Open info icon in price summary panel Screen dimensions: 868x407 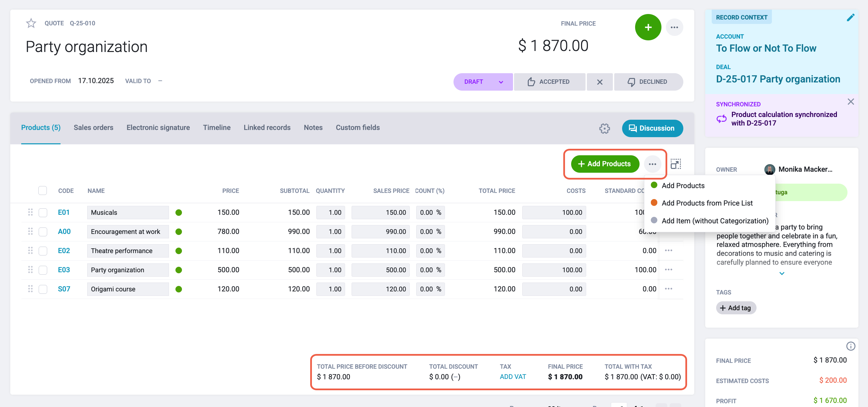[851, 346]
